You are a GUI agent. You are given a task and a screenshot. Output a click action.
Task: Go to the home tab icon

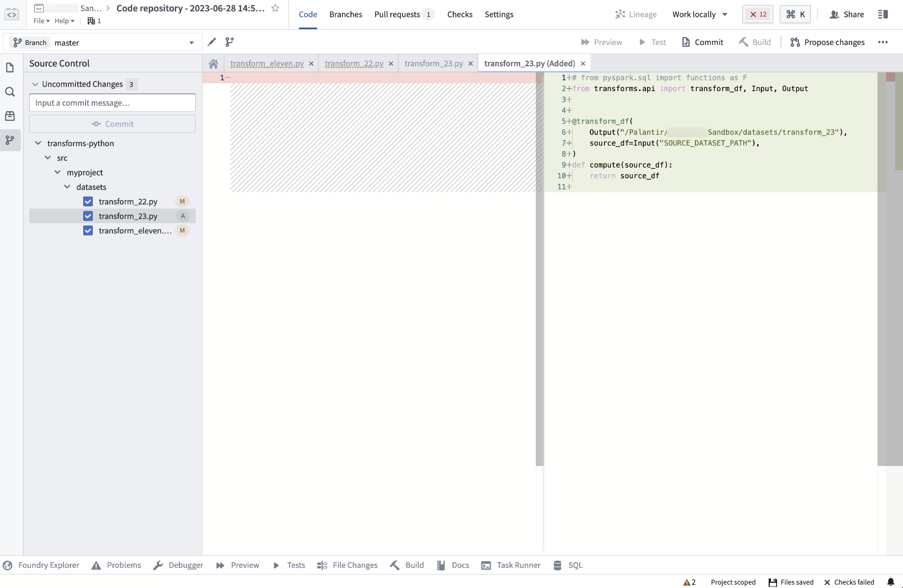coord(213,64)
